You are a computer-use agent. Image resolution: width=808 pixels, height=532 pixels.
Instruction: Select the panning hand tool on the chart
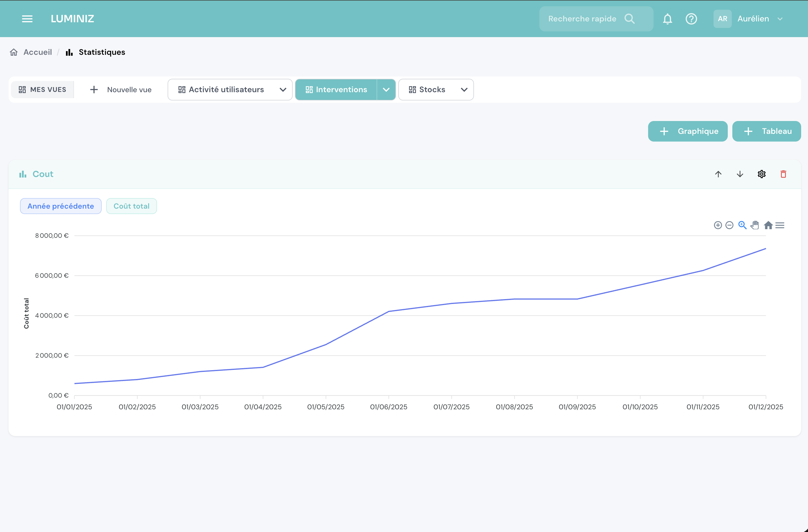(755, 225)
